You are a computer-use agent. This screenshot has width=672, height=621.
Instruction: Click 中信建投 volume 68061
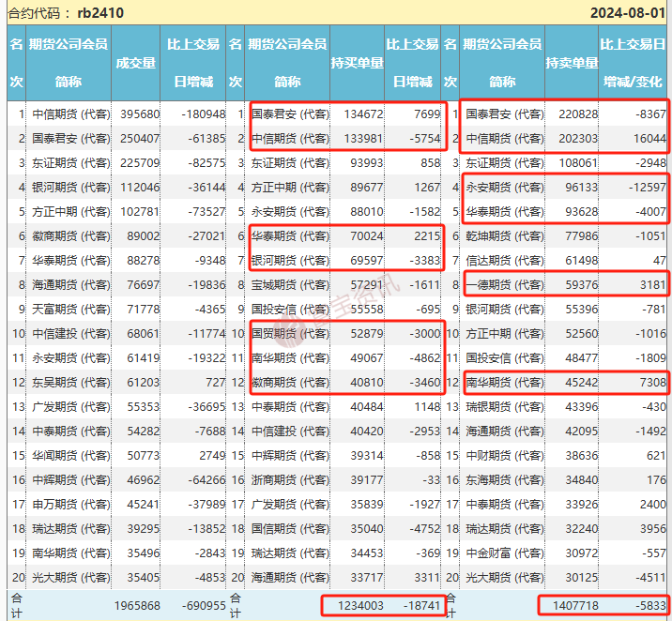pyautogui.click(x=144, y=334)
